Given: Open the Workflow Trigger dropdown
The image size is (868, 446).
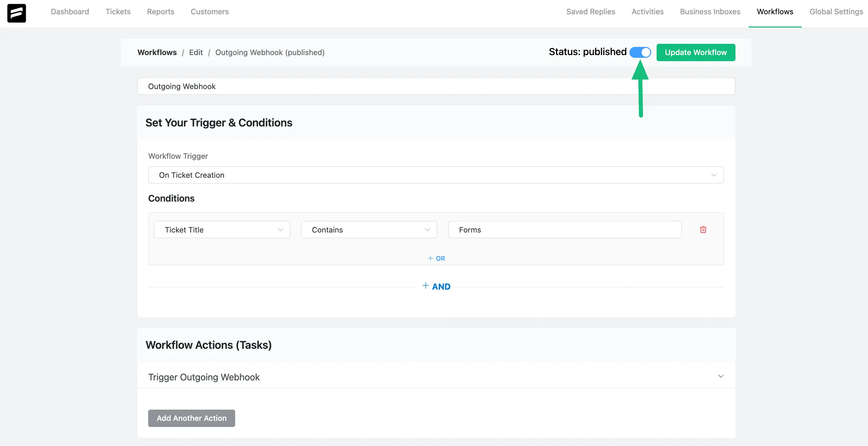Looking at the screenshot, I should click(x=436, y=175).
